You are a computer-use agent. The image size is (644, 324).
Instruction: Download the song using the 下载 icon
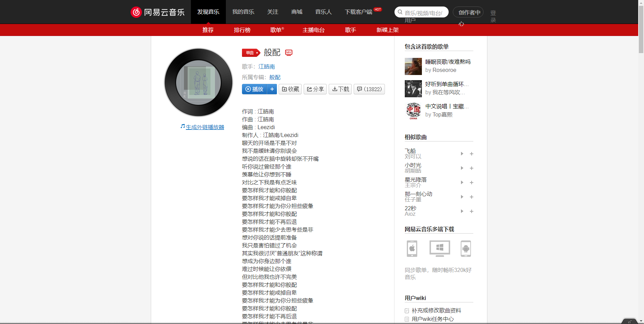coord(340,89)
